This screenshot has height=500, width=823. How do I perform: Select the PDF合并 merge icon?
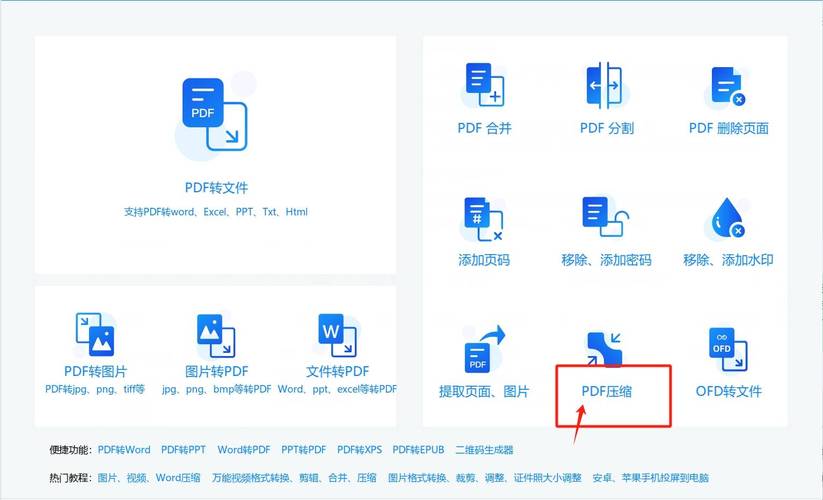[484, 85]
